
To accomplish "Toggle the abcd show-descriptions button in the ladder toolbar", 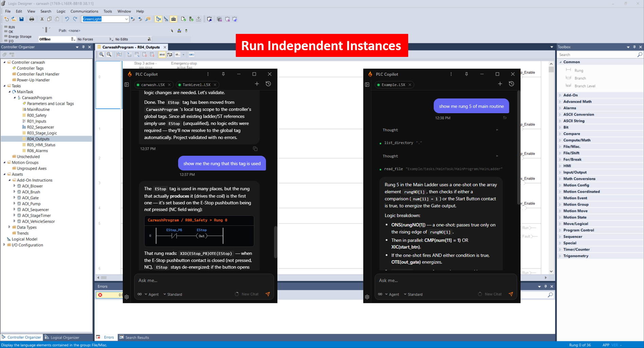I will [162, 54].
